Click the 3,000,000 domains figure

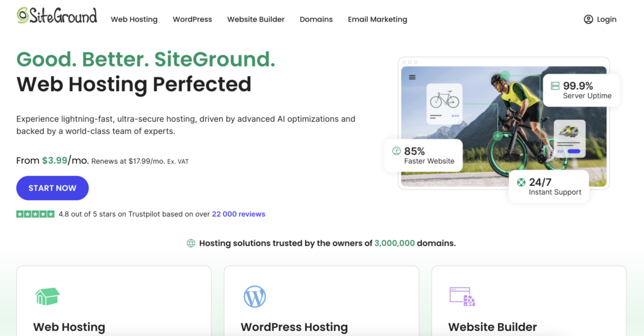pos(394,243)
